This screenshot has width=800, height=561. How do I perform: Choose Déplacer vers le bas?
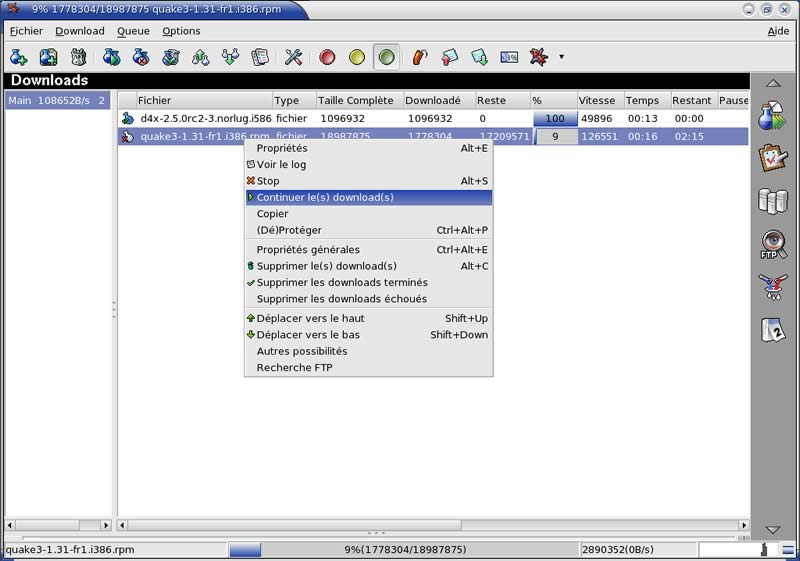[368, 335]
